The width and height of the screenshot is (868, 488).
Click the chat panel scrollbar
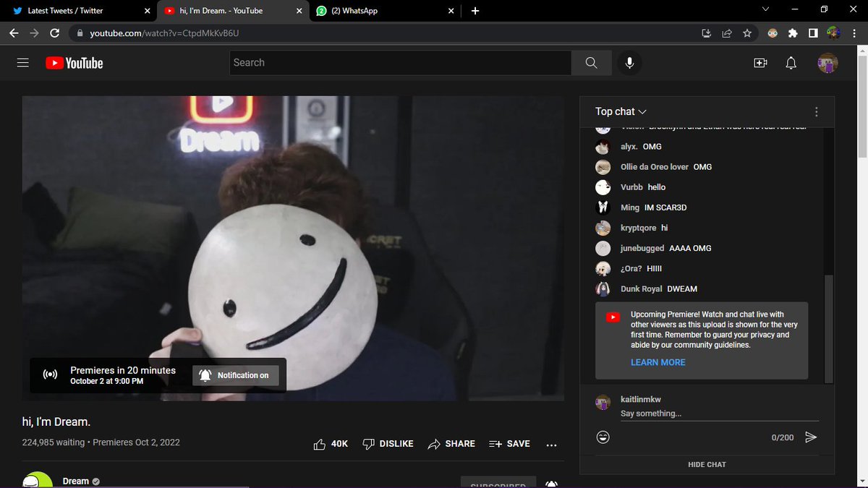830,329
